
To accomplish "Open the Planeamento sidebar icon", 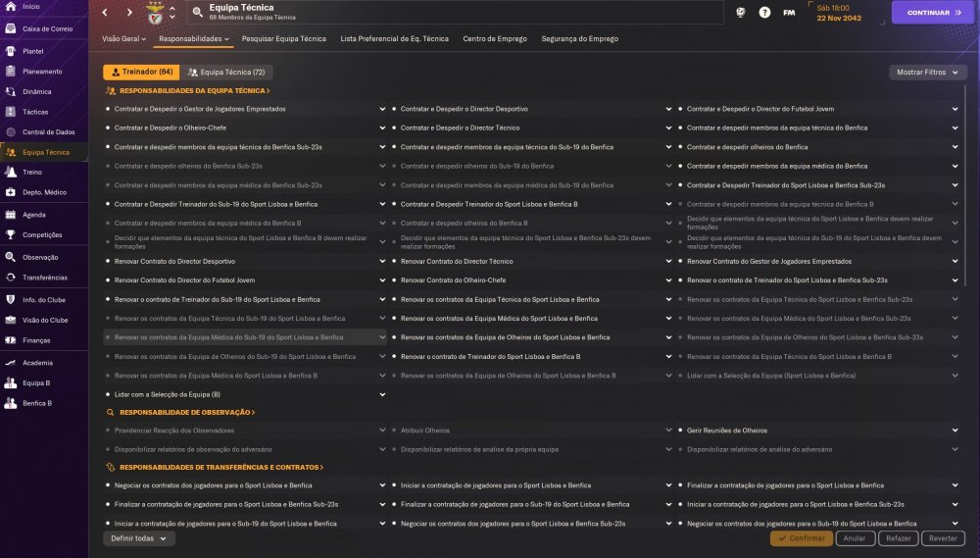I will [x=11, y=72].
